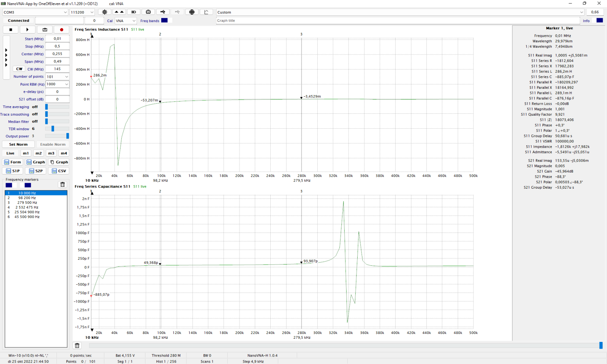The height and width of the screenshot is (364, 607).
Task: Stop the sweep with the square icon
Action: click(11, 30)
